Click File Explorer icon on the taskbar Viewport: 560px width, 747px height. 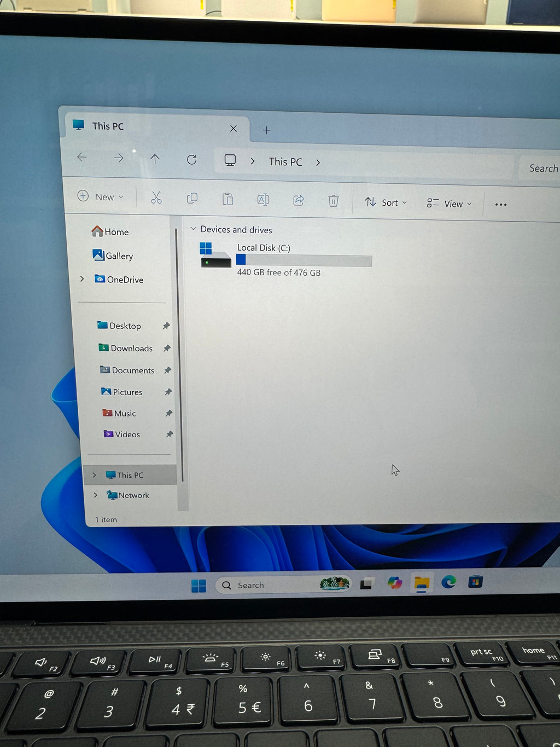coord(421,583)
